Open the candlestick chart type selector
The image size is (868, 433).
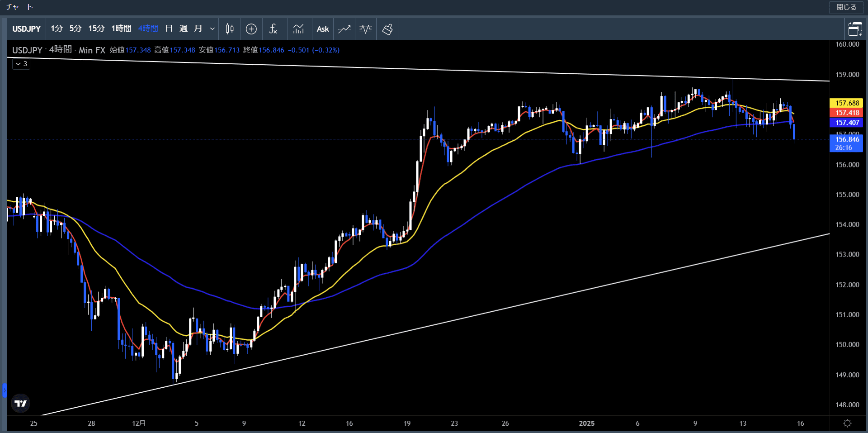(x=230, y=29)
